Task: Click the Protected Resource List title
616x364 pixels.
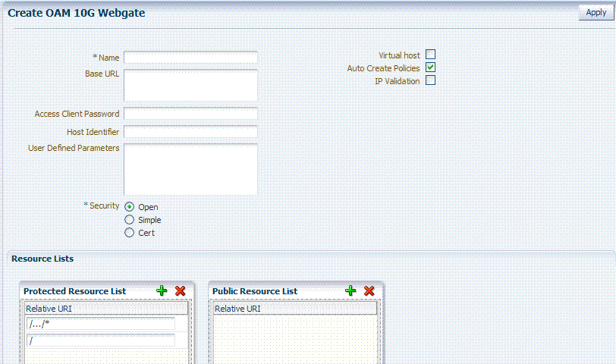Action: point(74,291)
